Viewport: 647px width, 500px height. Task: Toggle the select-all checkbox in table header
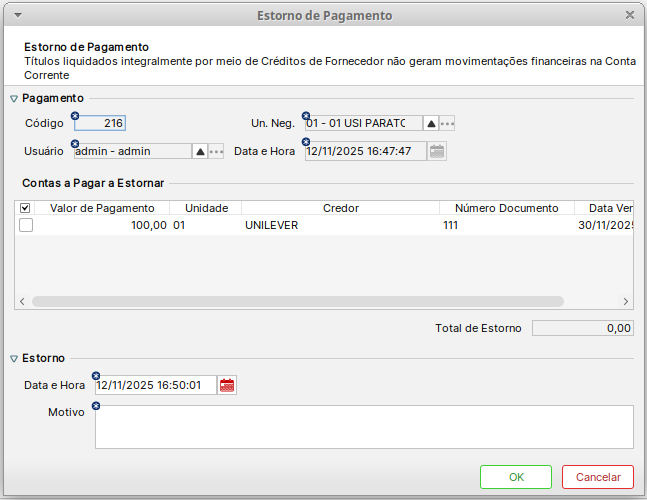(26, 208)
